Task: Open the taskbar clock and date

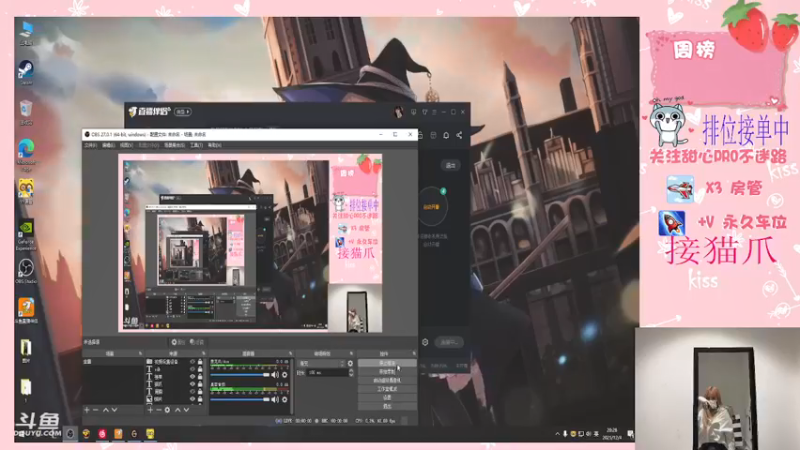Action: (612, 434)
